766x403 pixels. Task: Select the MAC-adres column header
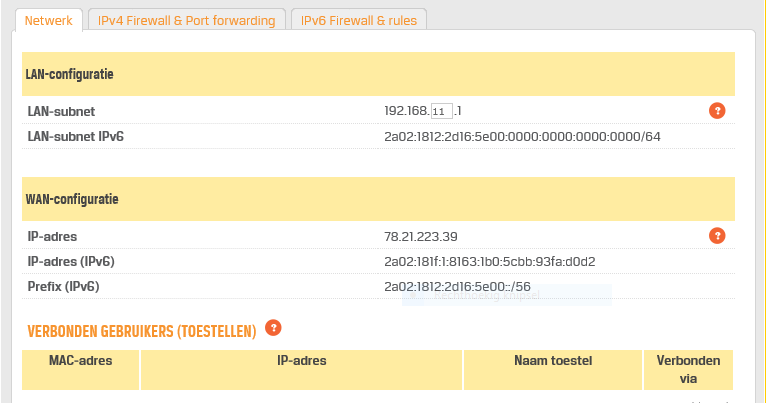pyautogui.click(x=81, y=370)
